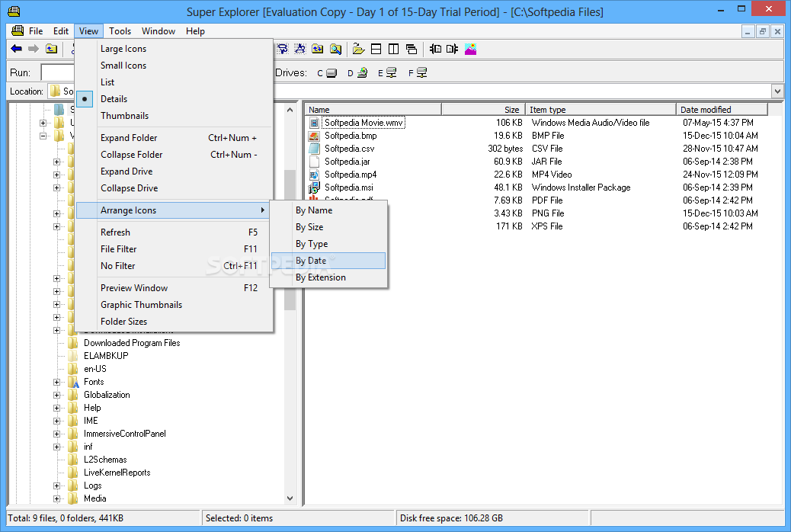This screenshot has height=532, width=791.
Task: Click the grey Forward arrow toolbar icon
Action: (34, 49)
